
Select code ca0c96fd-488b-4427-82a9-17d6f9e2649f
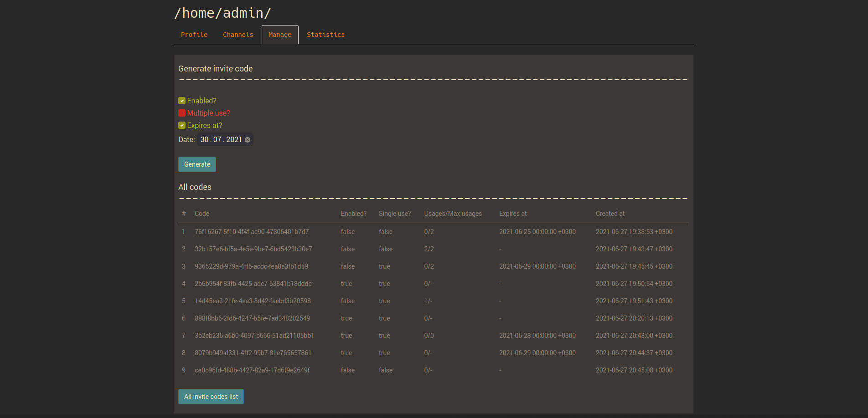click(x=252, y=370)
